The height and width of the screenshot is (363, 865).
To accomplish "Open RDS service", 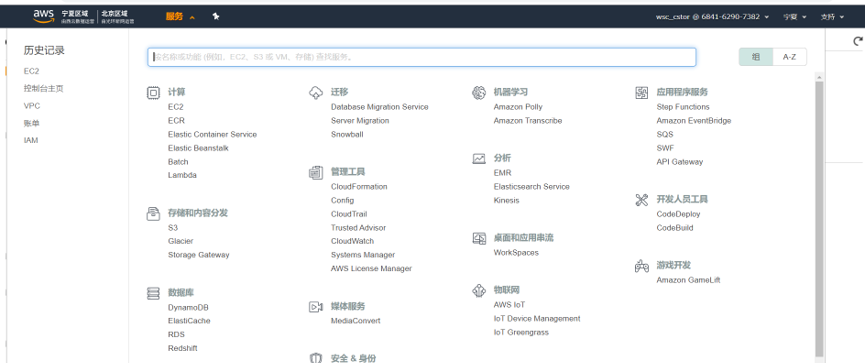I will pyautogui.click(x=176, y=334).
